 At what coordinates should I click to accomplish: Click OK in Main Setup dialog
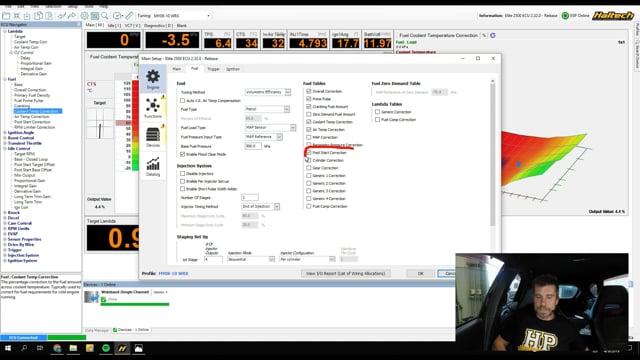pyautogui.click(x=420, y=273)
